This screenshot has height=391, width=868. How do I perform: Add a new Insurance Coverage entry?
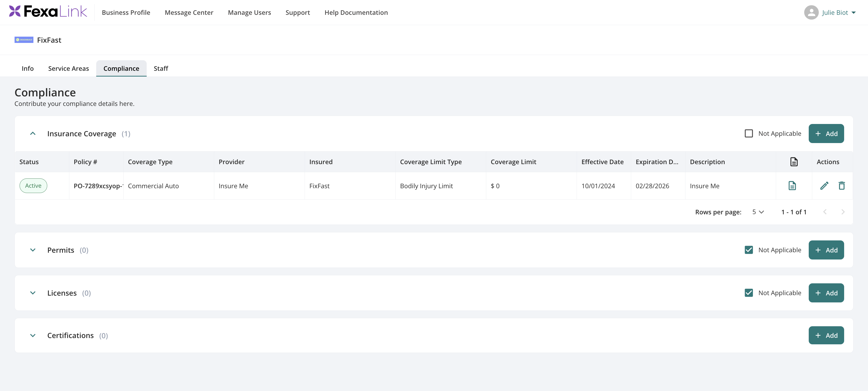[x=826, y=134]
